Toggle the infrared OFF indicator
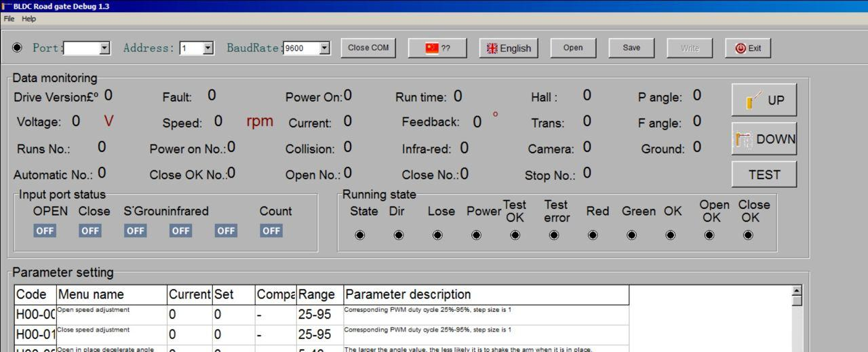Image resolution: width=868 pixels, height=352 pixels. coord(180,231)
